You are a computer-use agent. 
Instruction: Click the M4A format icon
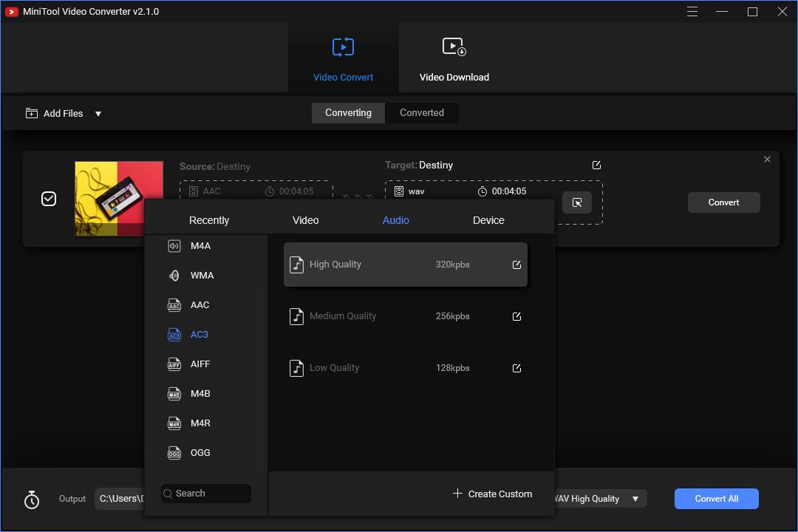coord(174,246)
